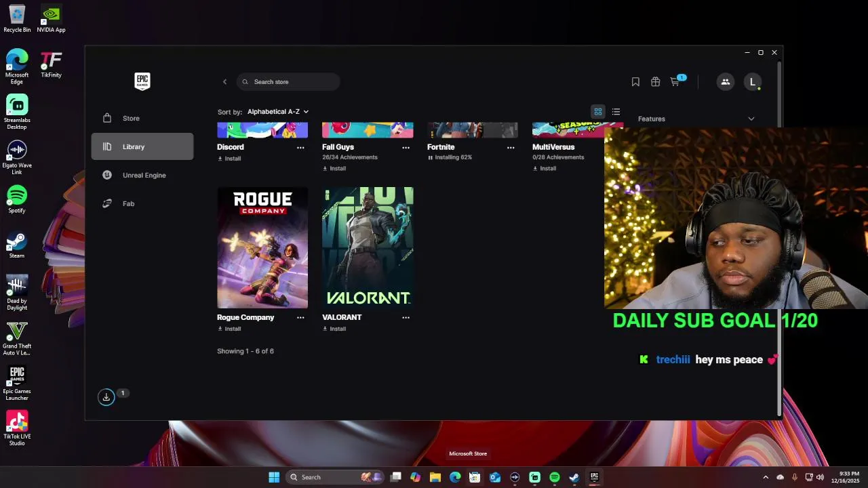Open File Explorer from the taskbar
868x488 pixels.
pyautogui.click(x=435, y=477)
